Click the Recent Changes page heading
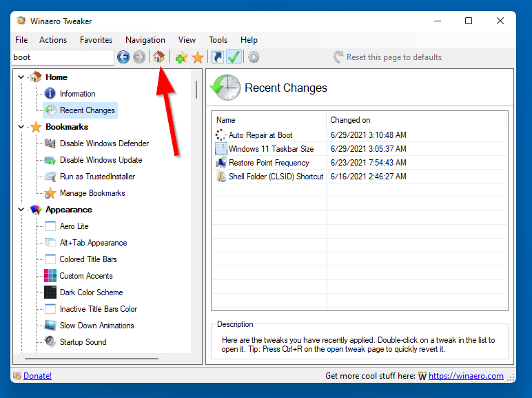532x398 pixels. click(x=286, y=88)
